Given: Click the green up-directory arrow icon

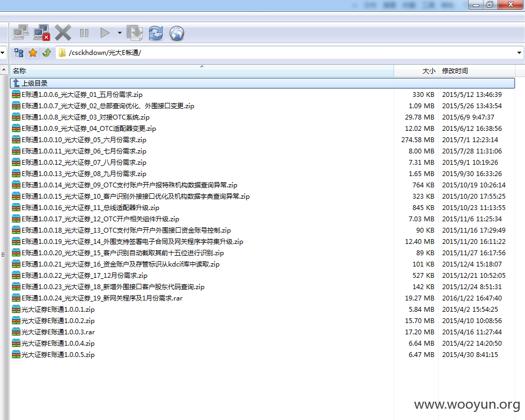Looking at the screenshot, I should tap(47, 53).
